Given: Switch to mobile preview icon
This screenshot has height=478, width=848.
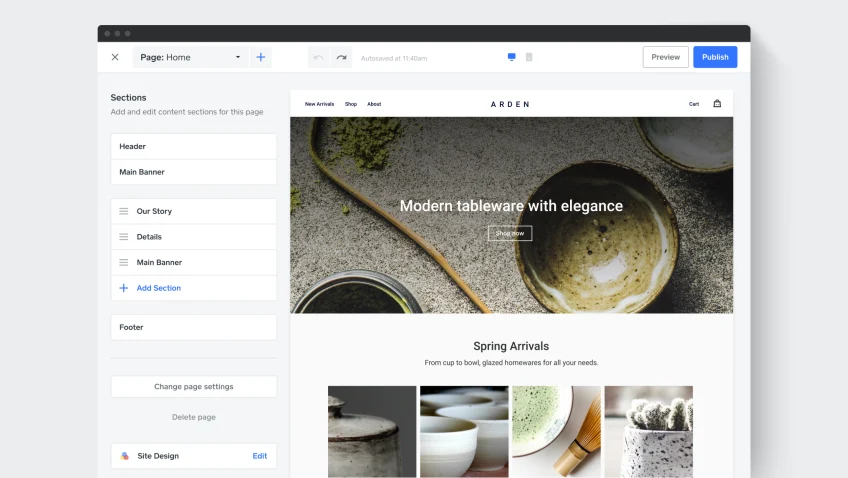Looking at the screenshot, I should (529, 57).
